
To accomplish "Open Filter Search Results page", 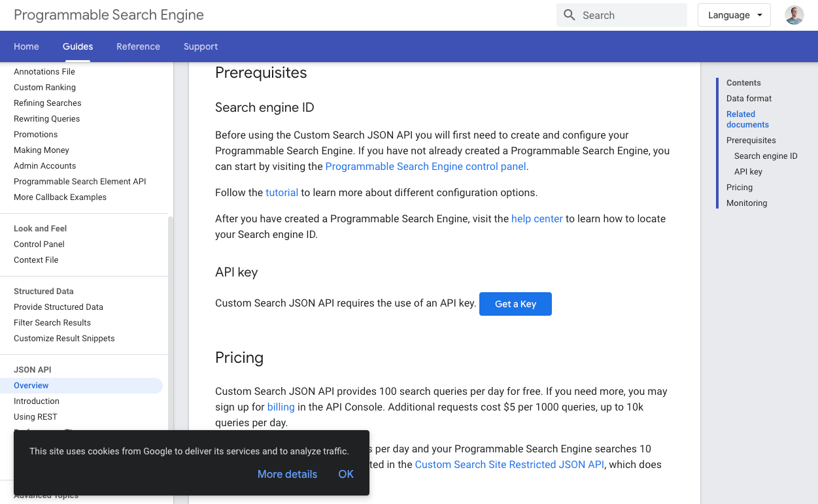I will click(52, 322).
